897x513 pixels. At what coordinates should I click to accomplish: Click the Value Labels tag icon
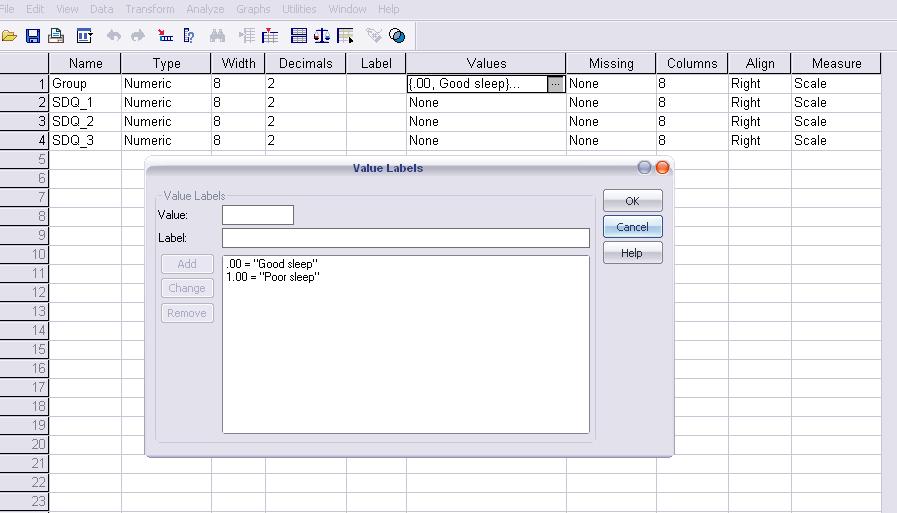373,36
